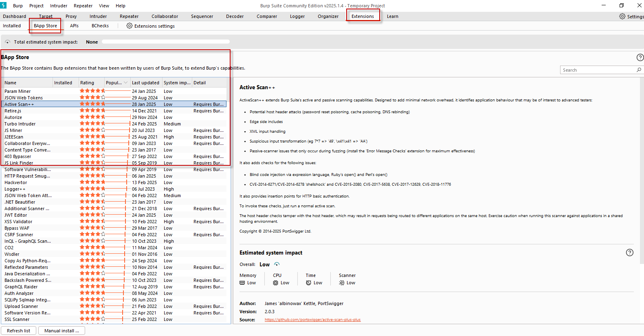Select the JS Miner row

pos(114,130)
